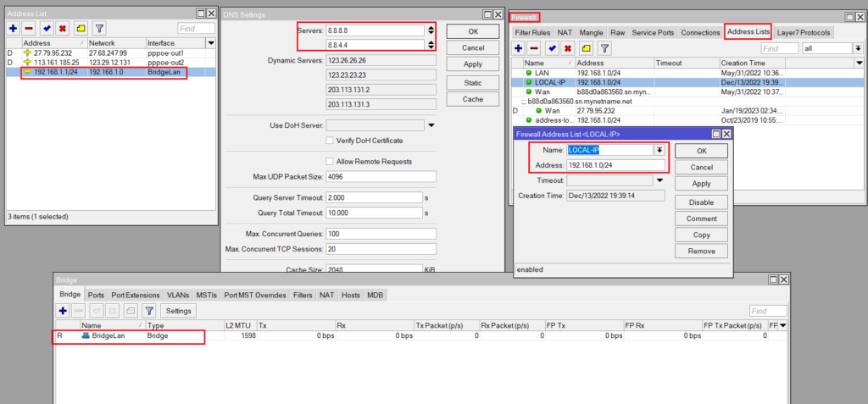Image resolution: width=868 pixels, height=404 pixels.
Task: Click the Copy button in LOCAL-IP dialog
Action: point(701,235)
